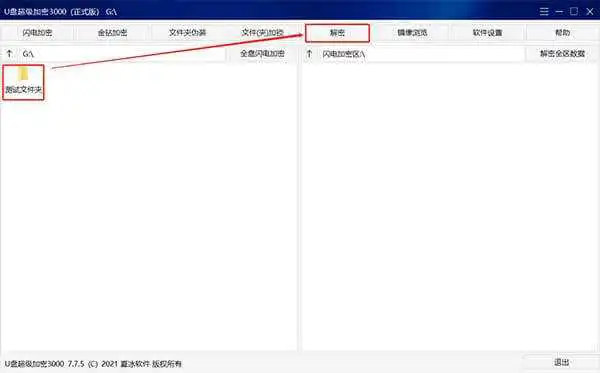This screenshot has width=600, height=373.
Task: Go up one level in G:\ pane
Action: [10, 54]
